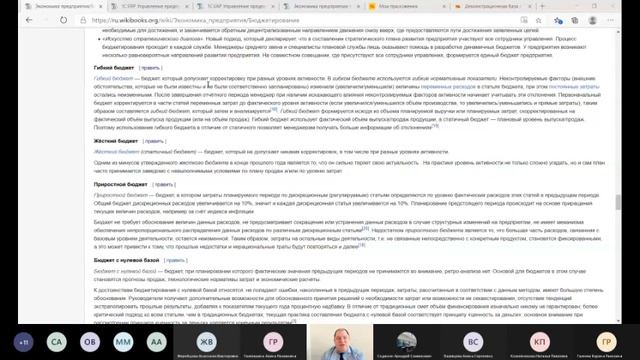Click править next to Жёсткий бюджет heading
The image size is (640, 360).
coord(154,141)
